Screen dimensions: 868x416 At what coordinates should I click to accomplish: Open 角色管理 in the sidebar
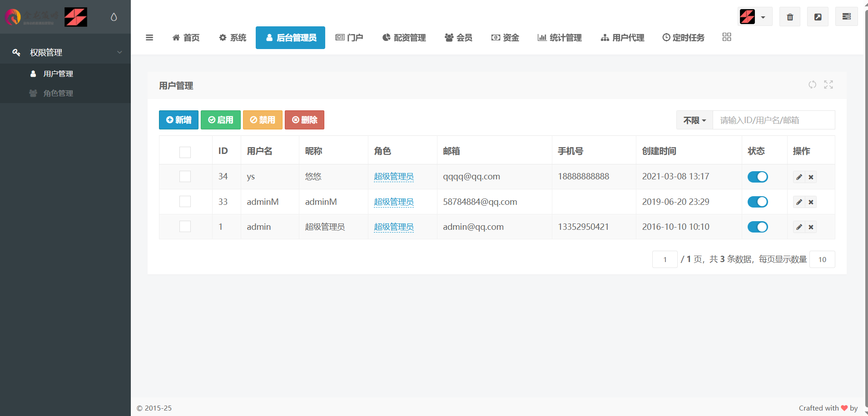tap(58, 94)
